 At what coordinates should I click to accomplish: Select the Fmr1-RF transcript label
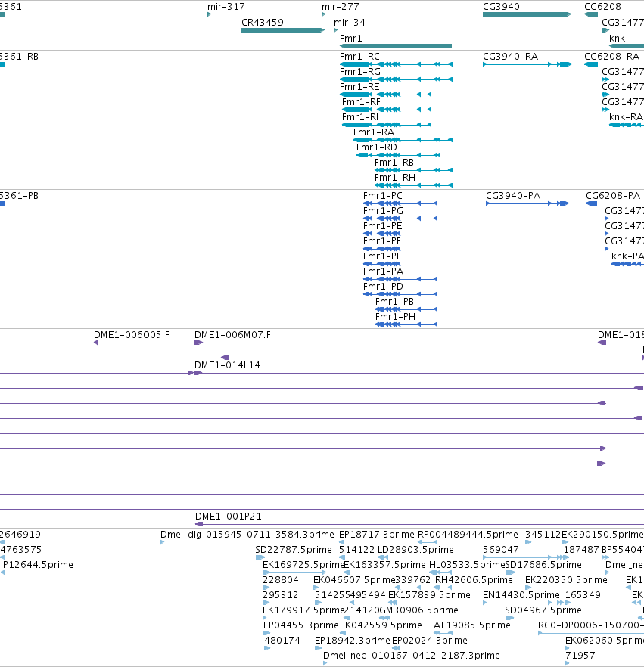click(x=361, y=102)
